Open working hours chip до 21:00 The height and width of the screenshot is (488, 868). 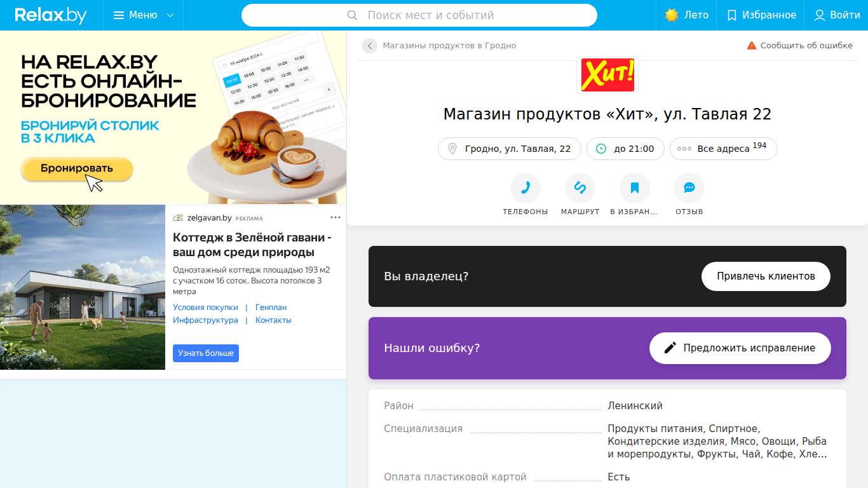pyautogui.click(x=625, y=149)
